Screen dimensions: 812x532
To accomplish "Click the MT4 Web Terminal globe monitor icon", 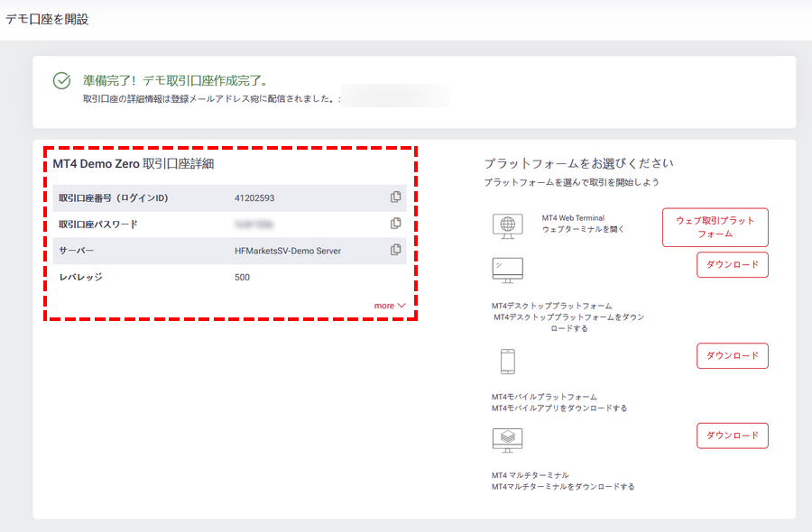I will (507, 226).
